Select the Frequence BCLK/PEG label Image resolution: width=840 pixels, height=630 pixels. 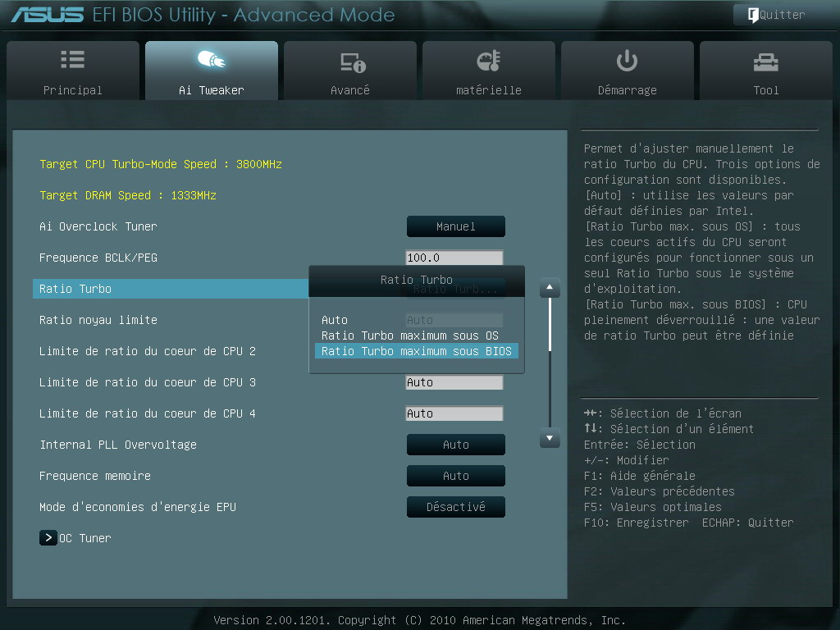[x=98, y=258]
